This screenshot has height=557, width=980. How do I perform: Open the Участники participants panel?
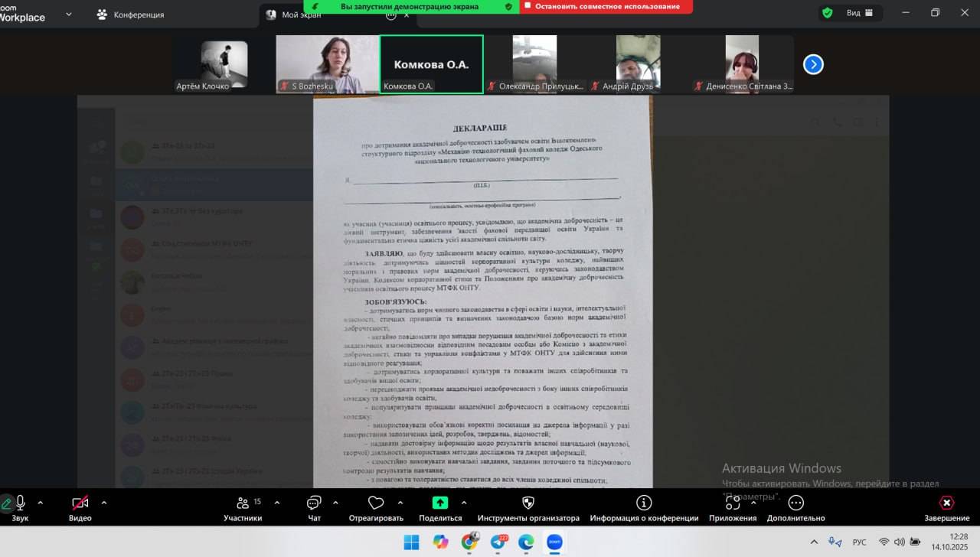click(243, 503)
